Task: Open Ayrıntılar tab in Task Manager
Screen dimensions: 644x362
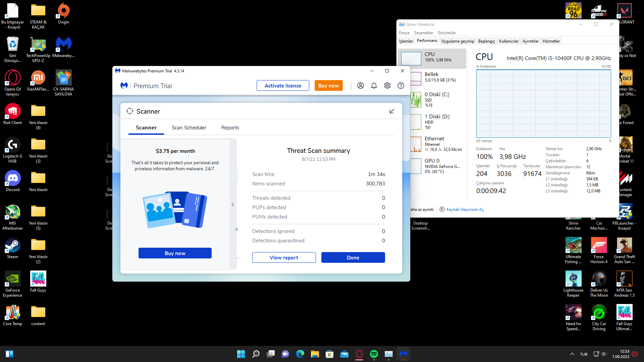Action: (x=531, y=41)
